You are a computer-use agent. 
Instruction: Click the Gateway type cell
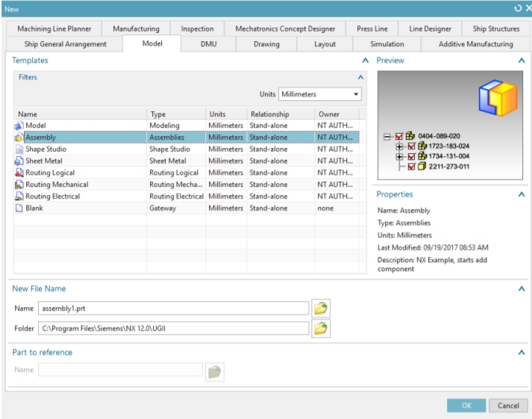(x=163, y=208)
